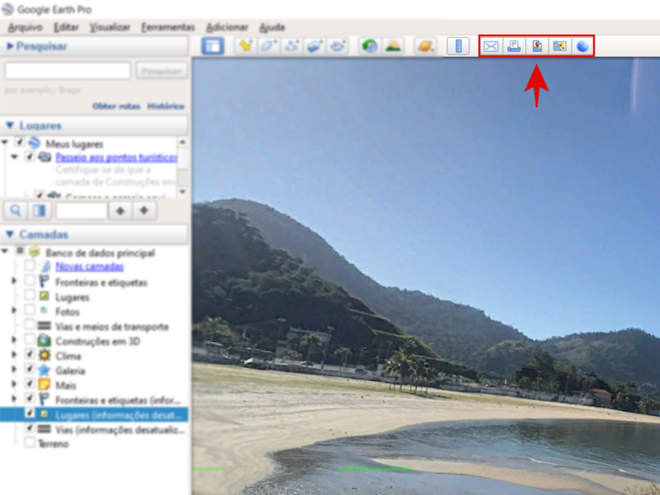Enable Construções em 3D checkbox
This screenshot has height=495, width=660.
(x=29, y=339)
